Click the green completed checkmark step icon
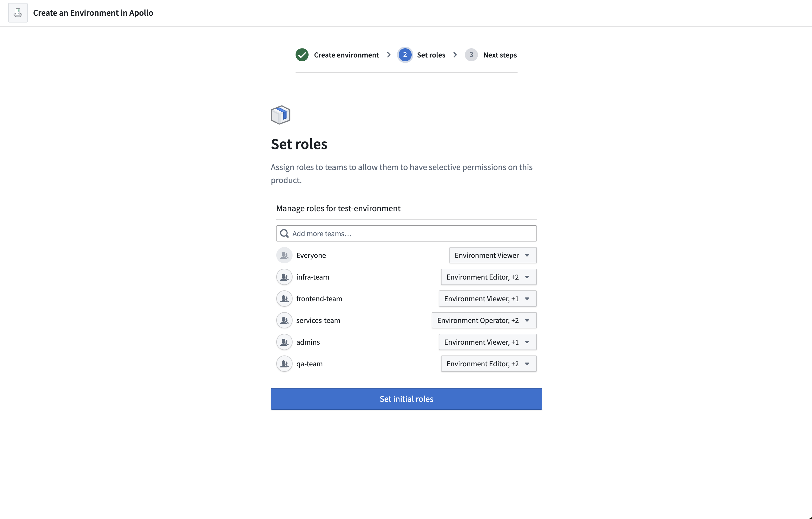 click(x=302, y=55)
